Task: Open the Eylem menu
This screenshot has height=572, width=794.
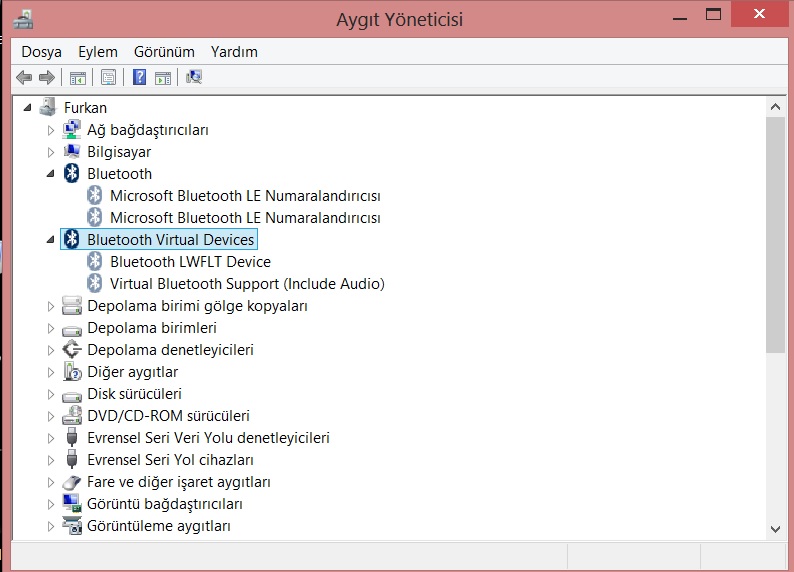Action: (x=98, y=52)
